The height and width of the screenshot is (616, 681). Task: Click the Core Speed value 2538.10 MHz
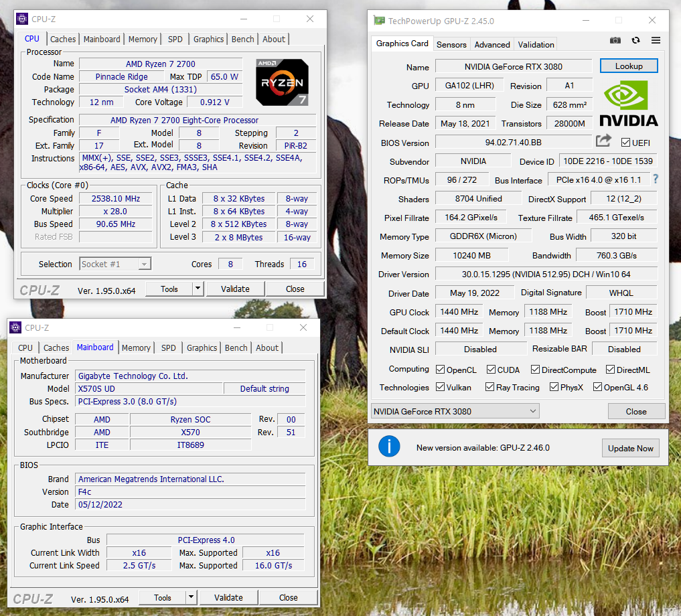(116, 199)
